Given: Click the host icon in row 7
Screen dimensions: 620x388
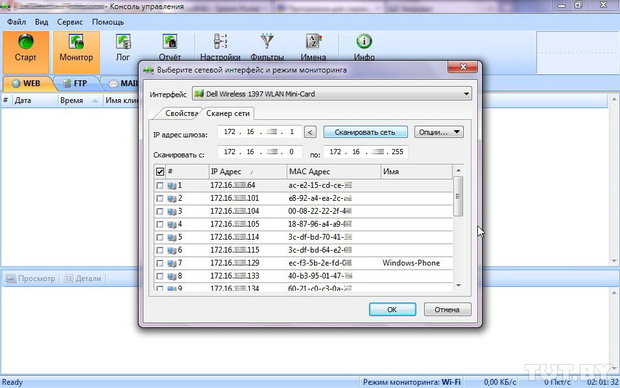Looking at the screenshot, I should tap(172, 263).
